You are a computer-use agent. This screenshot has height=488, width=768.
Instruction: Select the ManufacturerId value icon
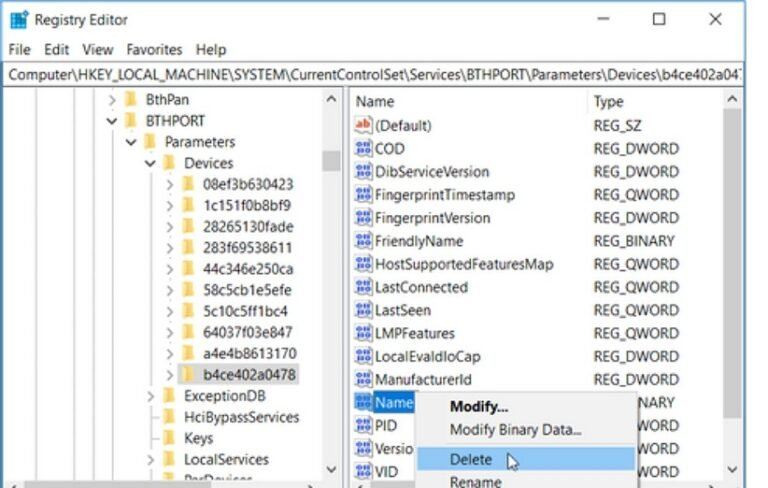363,379
